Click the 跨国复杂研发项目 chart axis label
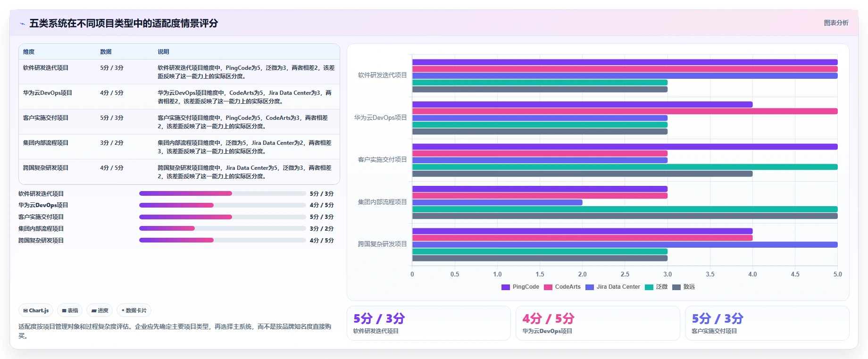This screenshot has height=359, width=868. point(382,244)
